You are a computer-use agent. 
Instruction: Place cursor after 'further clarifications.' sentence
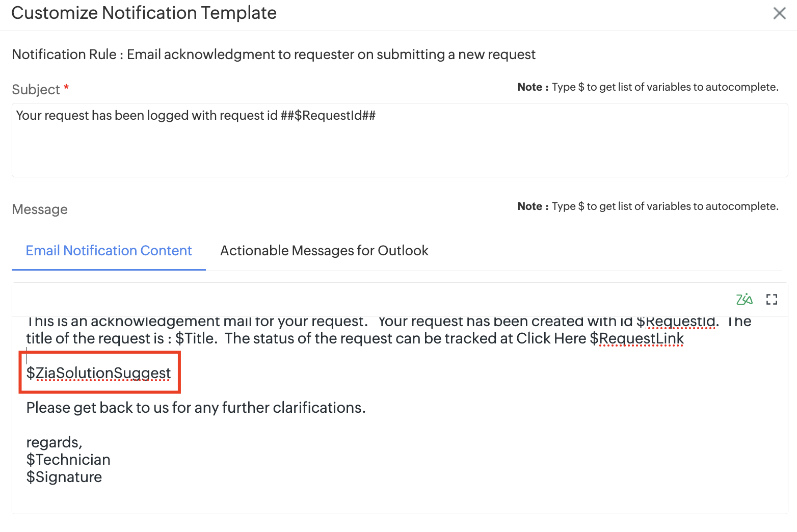pyautogui.click(x=366, y=408)
